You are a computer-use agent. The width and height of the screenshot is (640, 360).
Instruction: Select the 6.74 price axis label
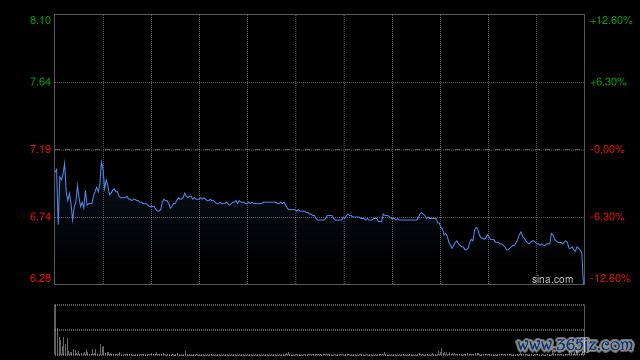click(40, 217)
